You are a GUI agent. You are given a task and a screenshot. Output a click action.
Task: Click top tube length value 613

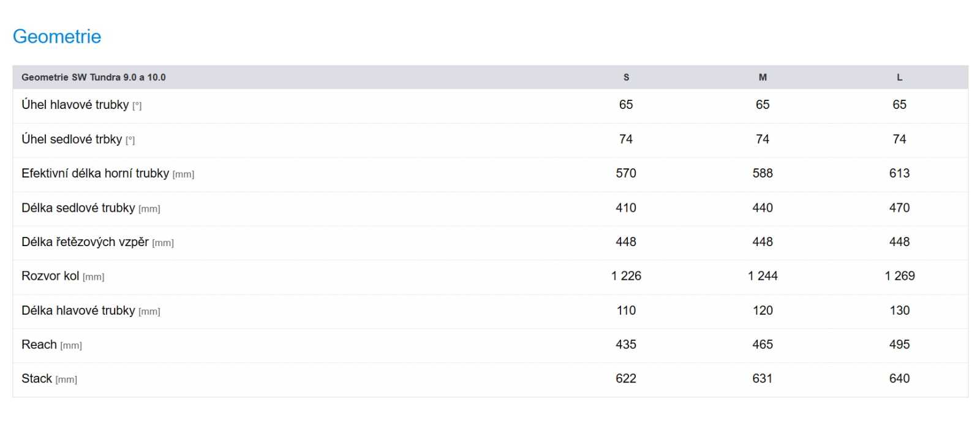[899, 173]
